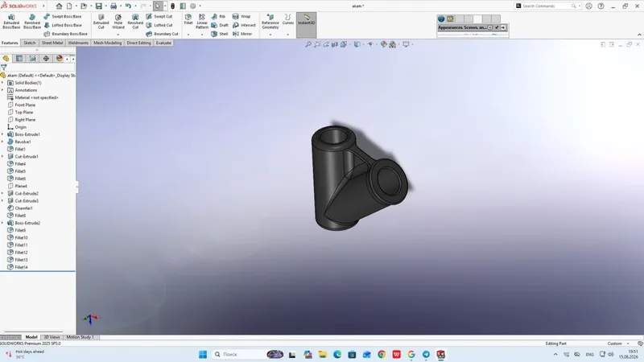The image size is (644, 362).
Task: Pin the Appearances, Scenes panel
Action: pos(497,27)
